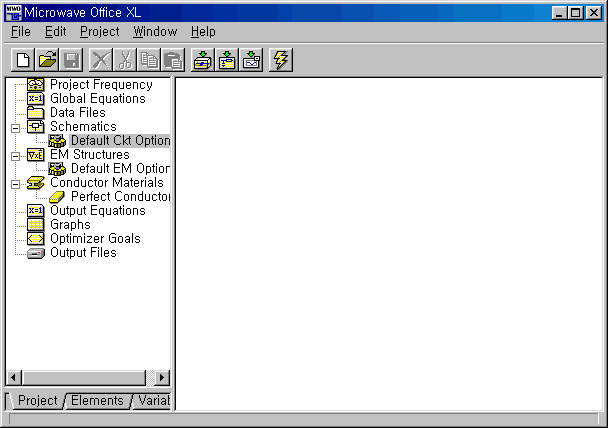The height and width of the screenshot is (428, 608).
Task: Open the Edit menu
Action: pos(55,32)
